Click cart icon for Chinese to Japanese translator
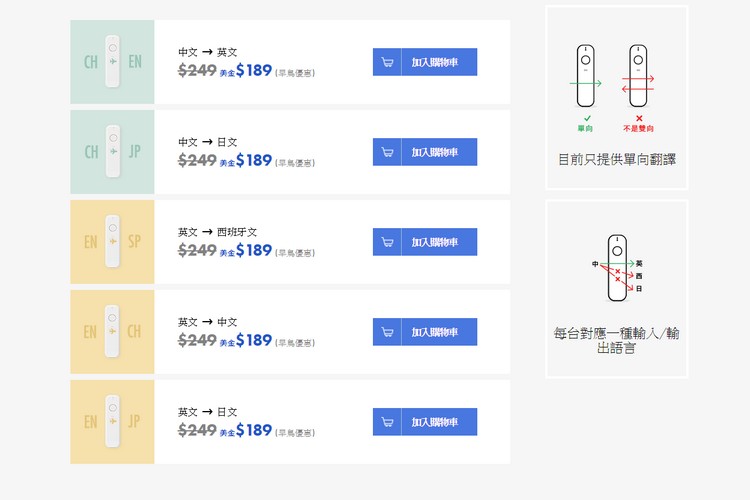The height and width of the screenshot is (500, 750). 387,152
